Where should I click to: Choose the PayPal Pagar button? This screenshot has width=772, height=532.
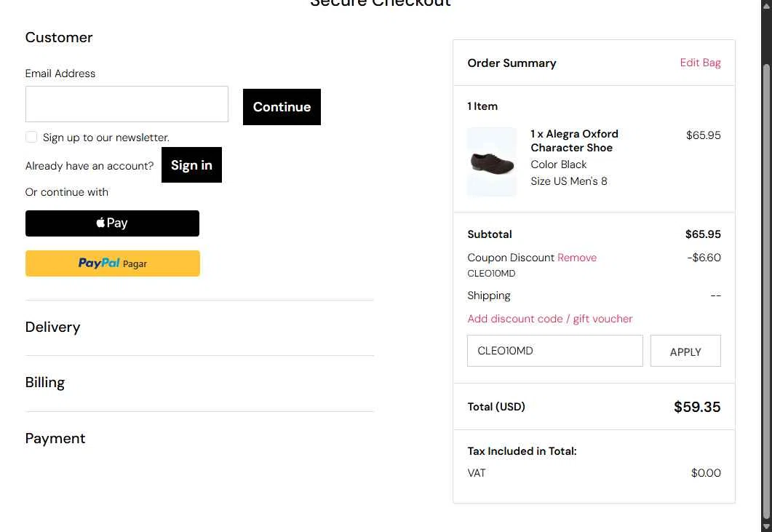[x=113, y=263]
